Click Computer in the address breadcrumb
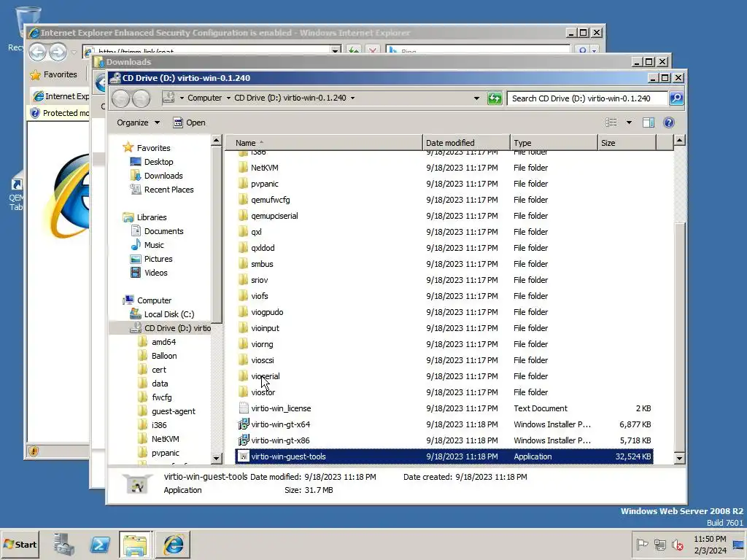 coord(204,98)
